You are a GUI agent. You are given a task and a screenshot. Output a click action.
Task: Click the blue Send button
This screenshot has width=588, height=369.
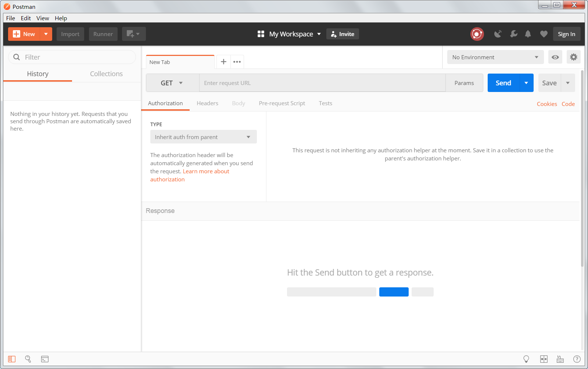click(x=503, y=83)
